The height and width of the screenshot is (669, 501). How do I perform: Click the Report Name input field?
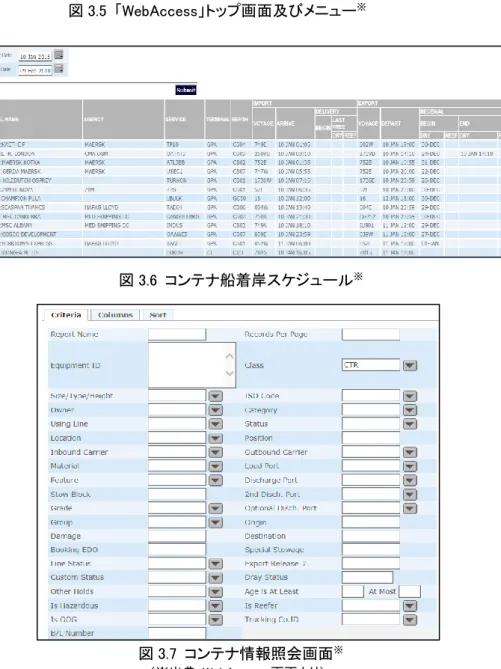click(177, 334)
